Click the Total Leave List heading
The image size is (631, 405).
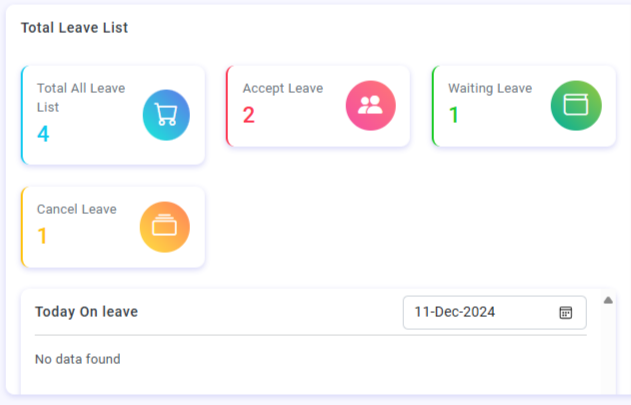click(74, 28)
